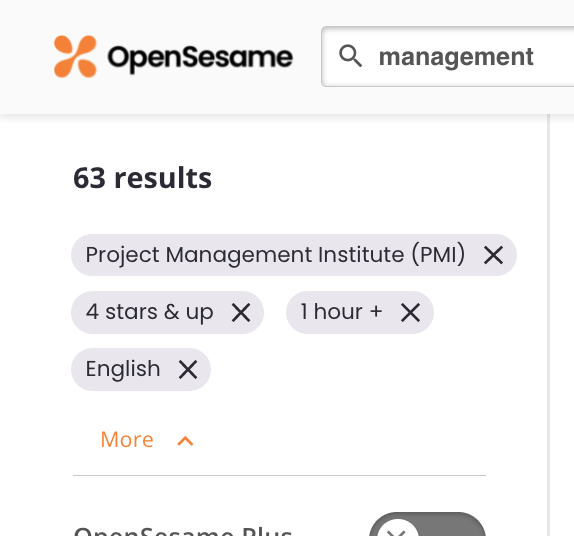Viewport: 574px width, 536px height.
Task: Click the X knob on the Plus toggle
Action: point(398,529)
